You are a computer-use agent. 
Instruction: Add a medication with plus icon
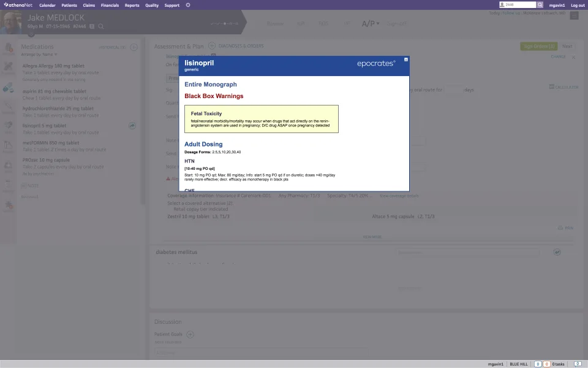134,47
